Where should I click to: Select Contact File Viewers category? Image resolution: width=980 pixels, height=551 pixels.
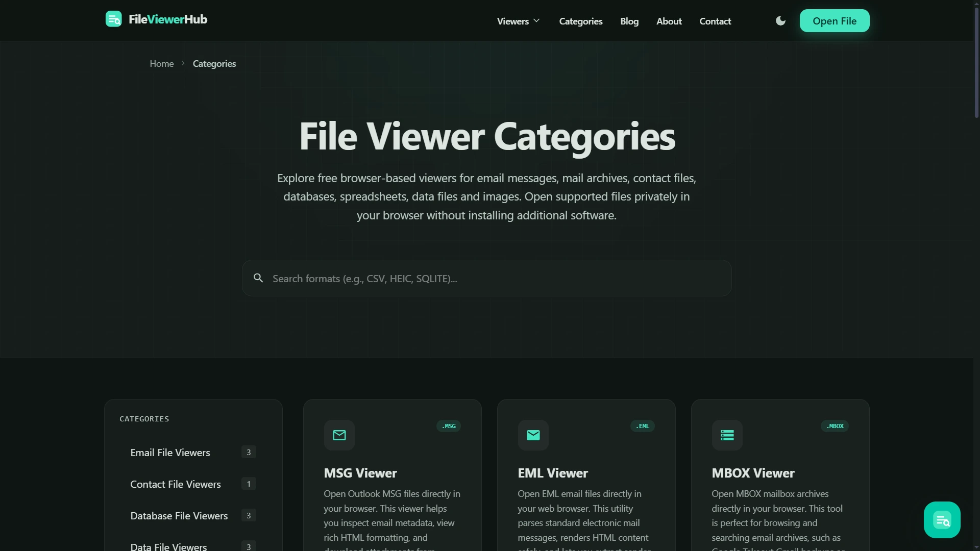pyautogui.click(x=193, y=484)
